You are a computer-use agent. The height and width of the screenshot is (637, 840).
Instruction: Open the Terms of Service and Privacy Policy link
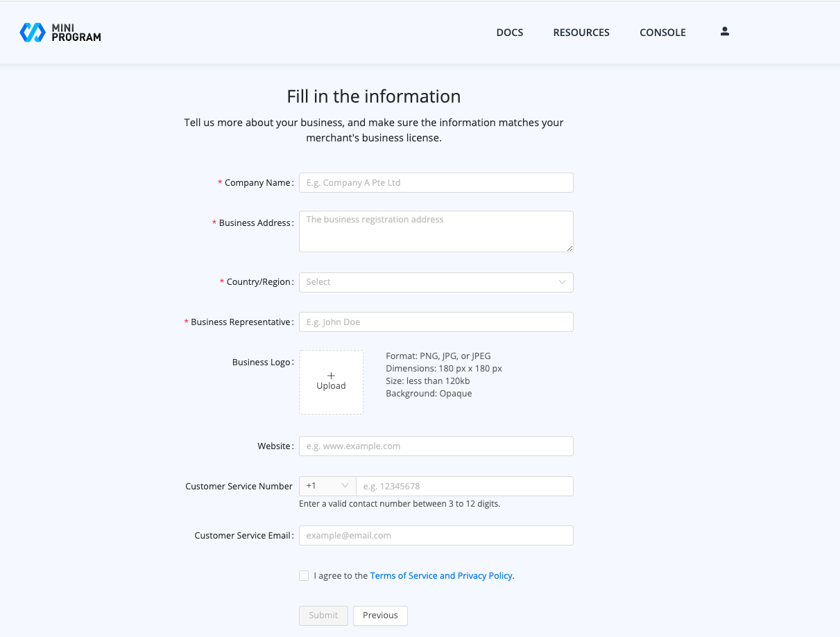441,575
